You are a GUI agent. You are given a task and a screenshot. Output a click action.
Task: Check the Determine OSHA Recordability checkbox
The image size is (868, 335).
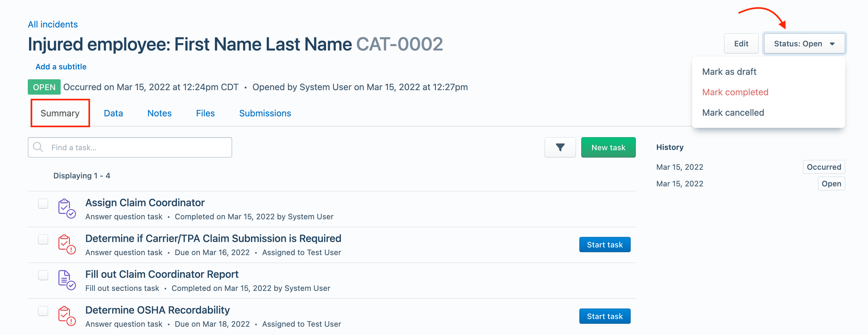click(x=43, y=311)
